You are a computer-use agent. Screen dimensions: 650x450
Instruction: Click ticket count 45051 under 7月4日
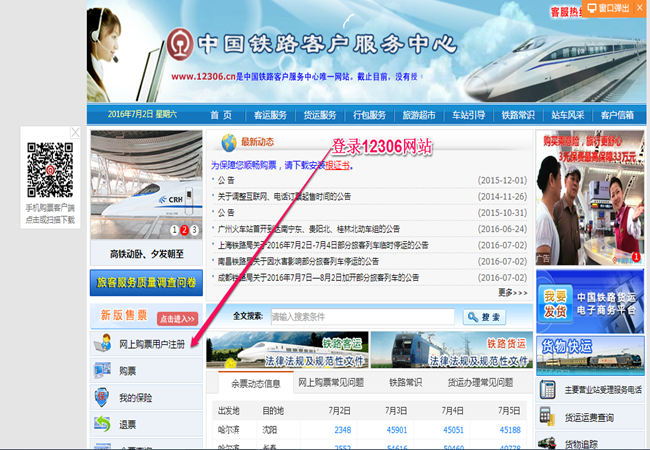[x=454, y=430]
